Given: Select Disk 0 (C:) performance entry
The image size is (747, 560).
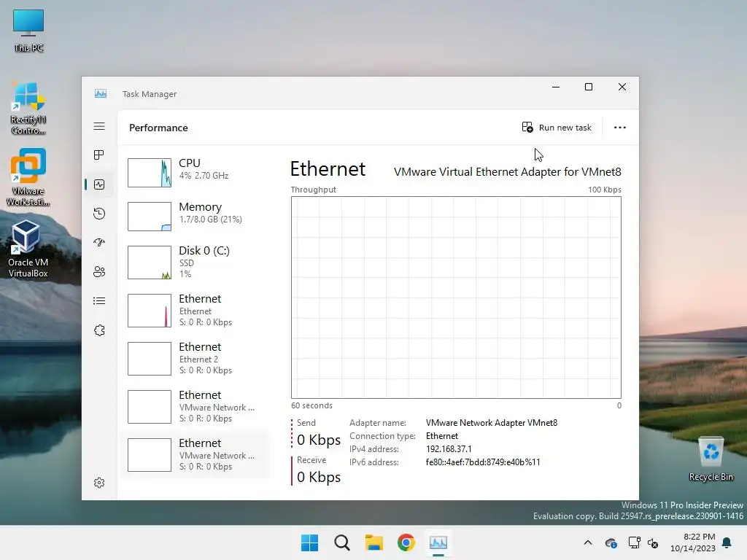Looking at the screenshot, I should coord(196,262).
